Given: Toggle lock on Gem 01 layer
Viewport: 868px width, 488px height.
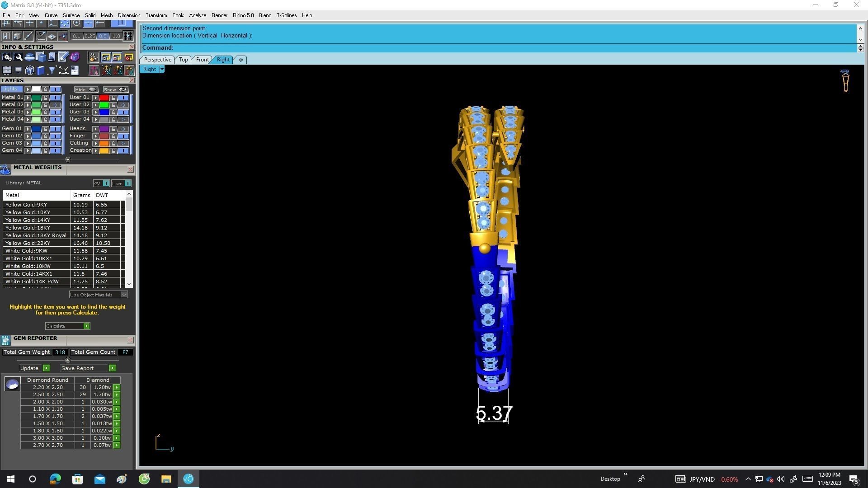Looking at the screenshot, I should (x=45, y=129).
